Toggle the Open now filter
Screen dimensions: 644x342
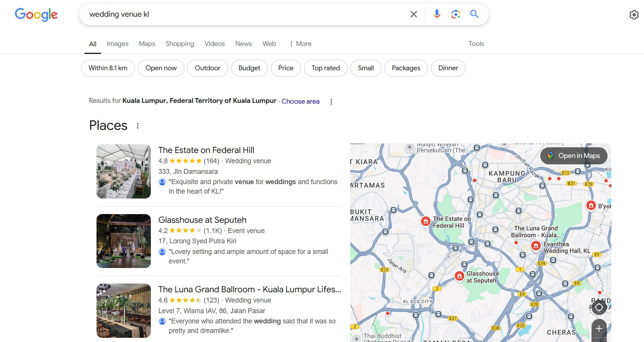point(161,68)
